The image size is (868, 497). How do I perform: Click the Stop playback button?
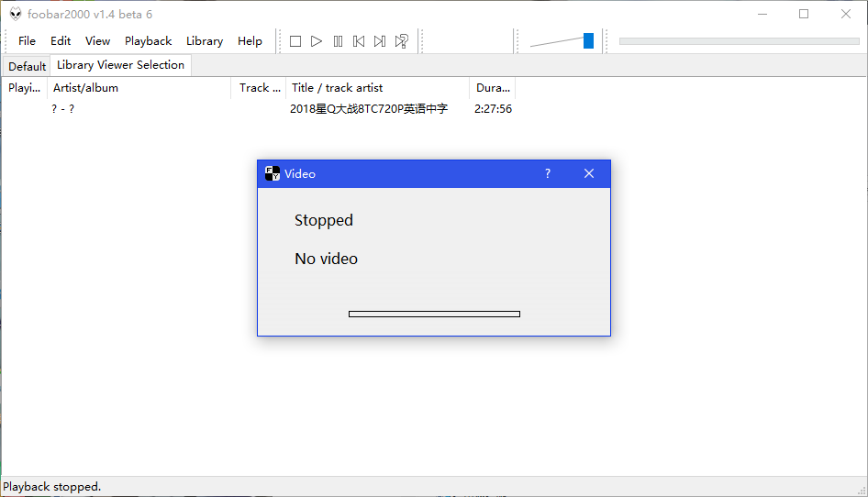click(x=295, y=41)
